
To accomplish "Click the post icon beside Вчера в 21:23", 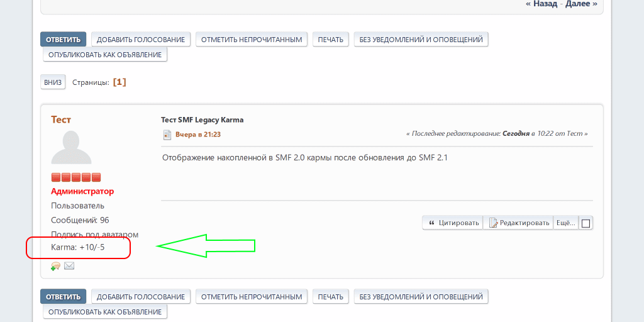I will pos(167,135).
